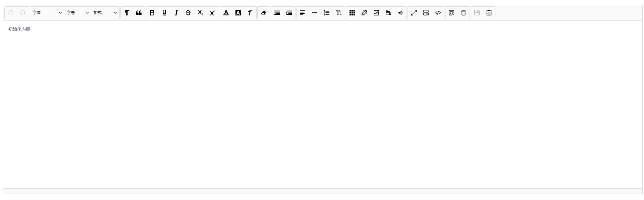
Task: Toggle italic formatting
Action: point(176,13)
